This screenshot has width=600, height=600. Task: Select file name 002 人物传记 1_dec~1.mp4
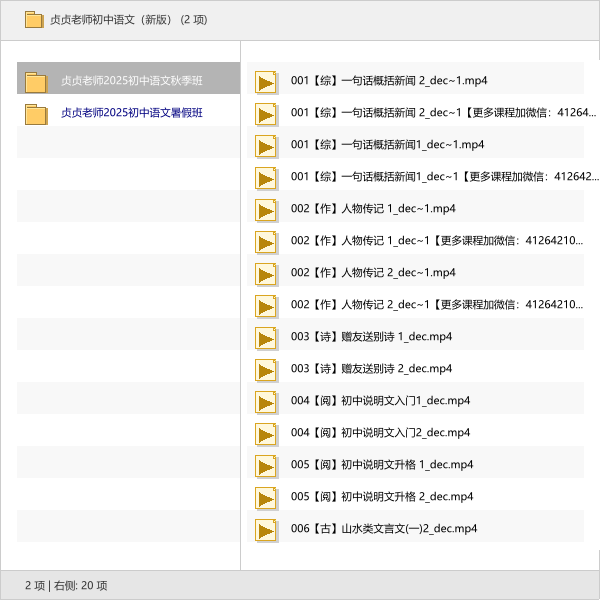373,209
